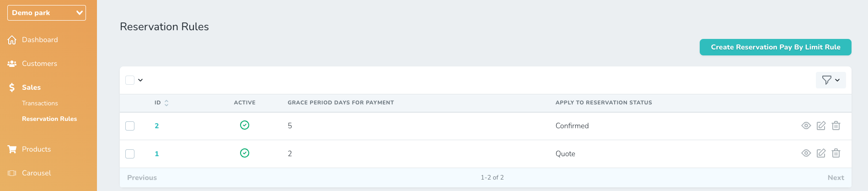Open Transactions in the sidebar
The image size is (868, 191).
tap(40, 103)
